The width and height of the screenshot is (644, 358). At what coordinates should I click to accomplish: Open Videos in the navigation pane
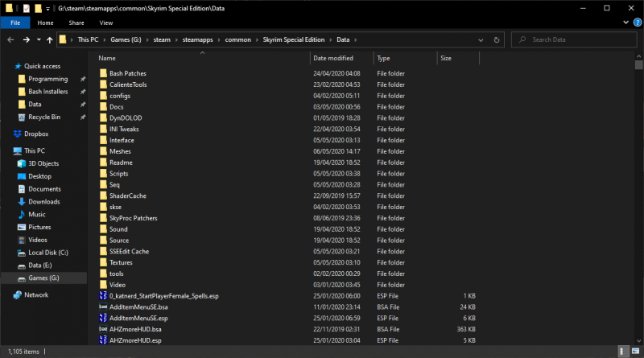point(37,240)
